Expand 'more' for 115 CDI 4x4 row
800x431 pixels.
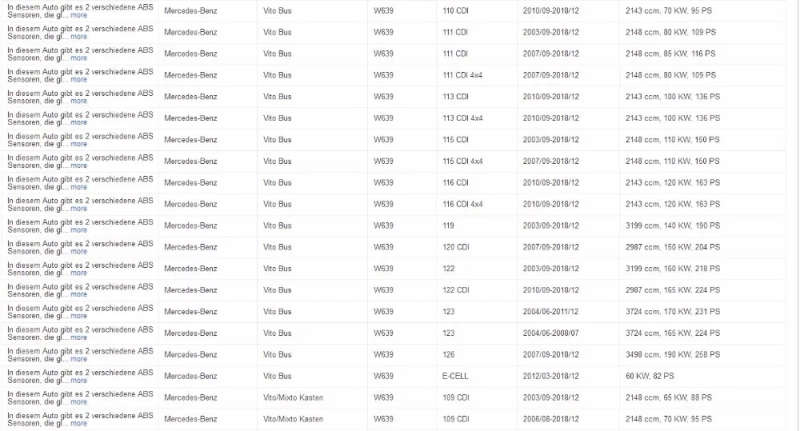[x=79, y=166]
